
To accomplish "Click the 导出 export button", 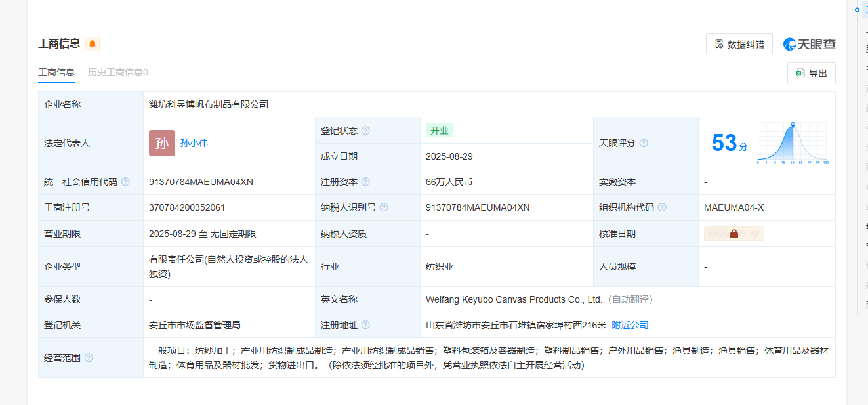I will coord(811,74).
